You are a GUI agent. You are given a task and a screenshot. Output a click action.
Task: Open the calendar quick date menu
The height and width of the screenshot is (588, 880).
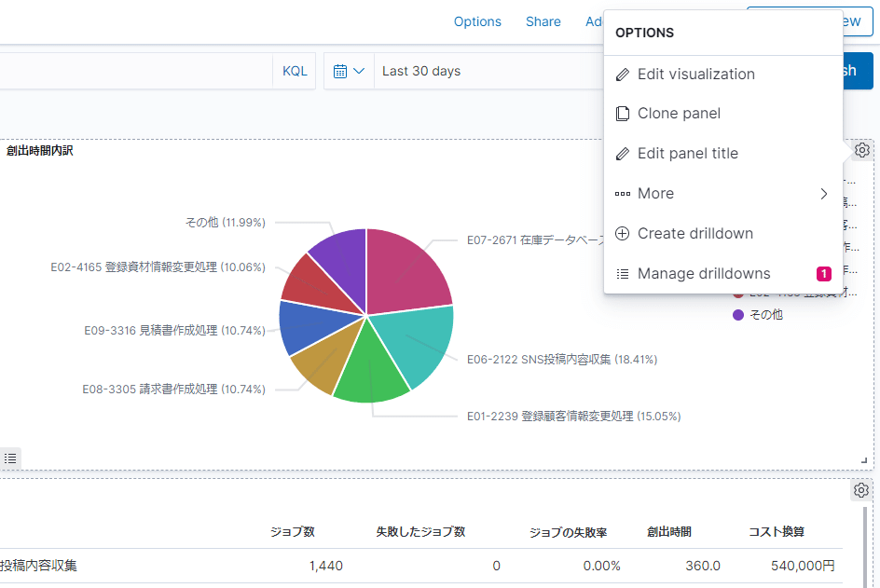click(x=349, y=71)
